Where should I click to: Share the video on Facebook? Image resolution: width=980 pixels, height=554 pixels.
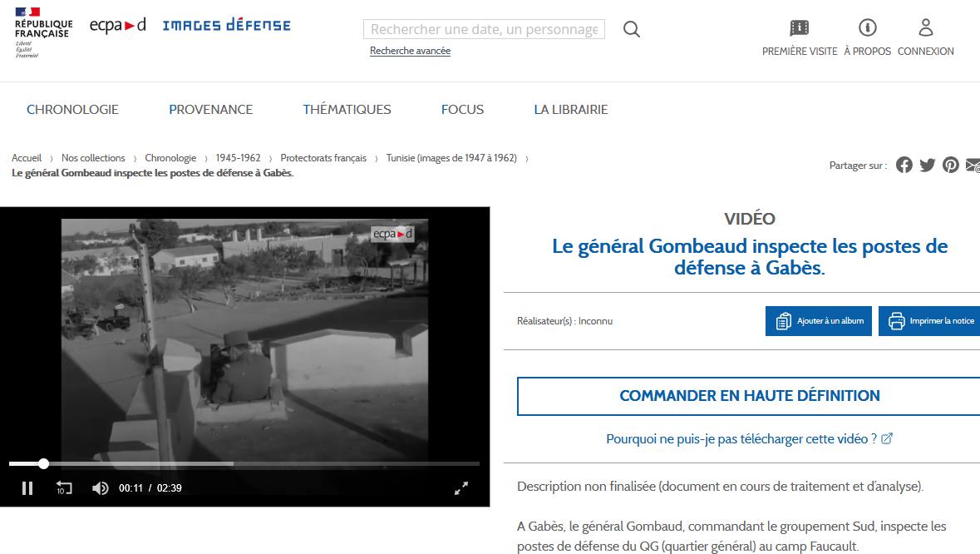click(904, 165)
